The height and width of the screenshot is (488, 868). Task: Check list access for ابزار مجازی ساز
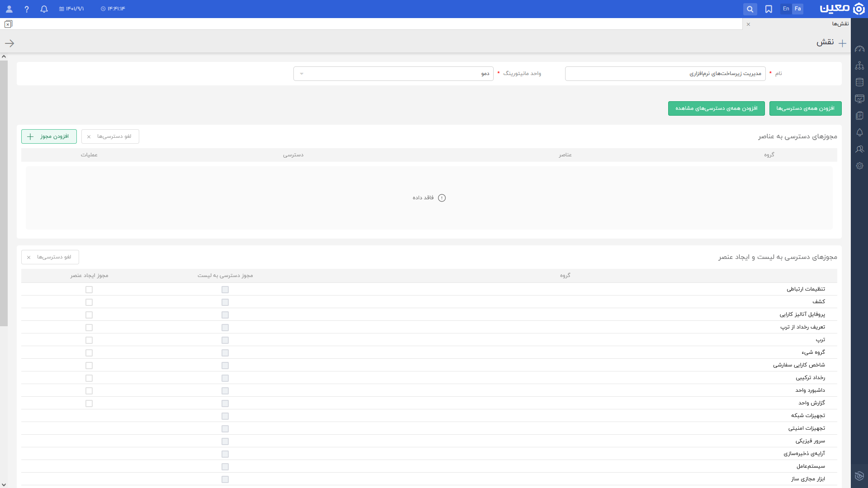coord(225,479)
